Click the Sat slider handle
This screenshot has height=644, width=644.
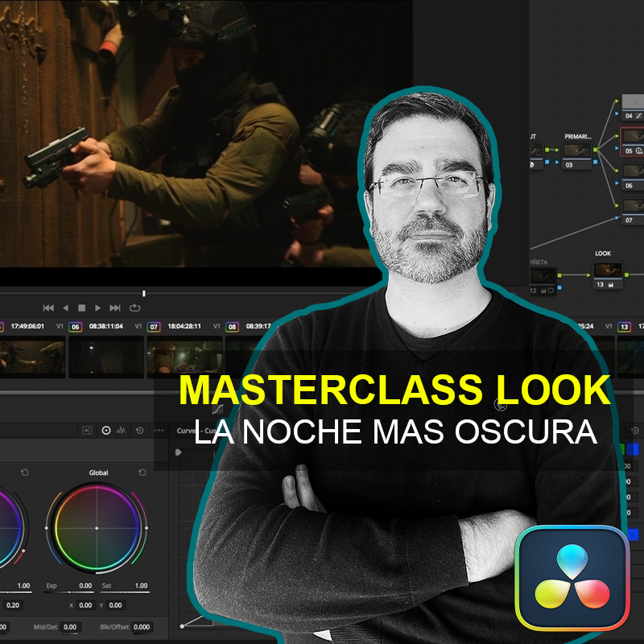(125, 592)
